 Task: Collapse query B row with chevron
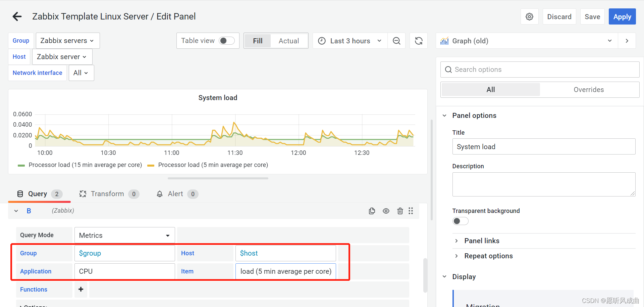pos(16,211)
